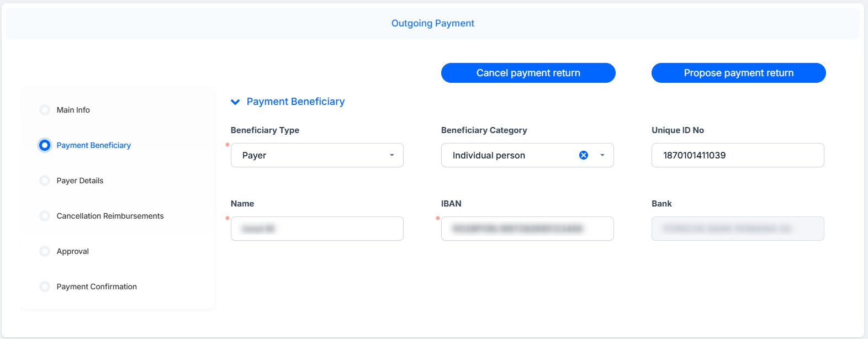Viewport: 868px width, 339px height.
Task: Click the Payment Confirmation step circle
Action: point(45,287)
